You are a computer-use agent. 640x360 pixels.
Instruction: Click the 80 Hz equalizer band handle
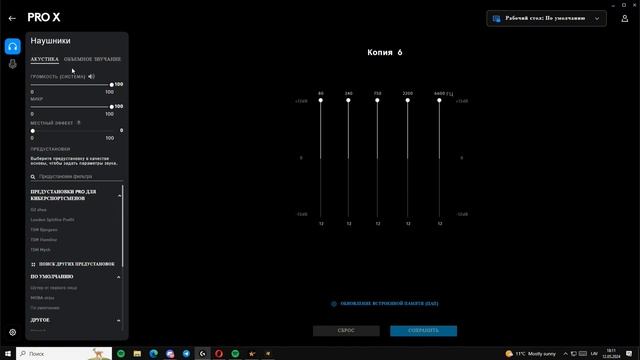tap(321, 100)
